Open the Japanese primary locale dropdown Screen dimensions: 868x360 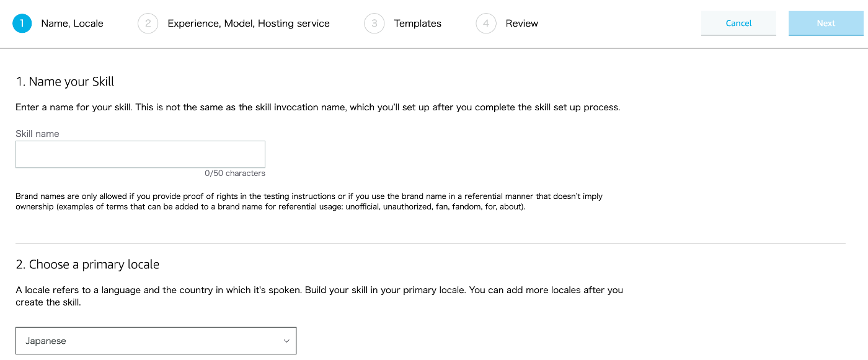156,341
